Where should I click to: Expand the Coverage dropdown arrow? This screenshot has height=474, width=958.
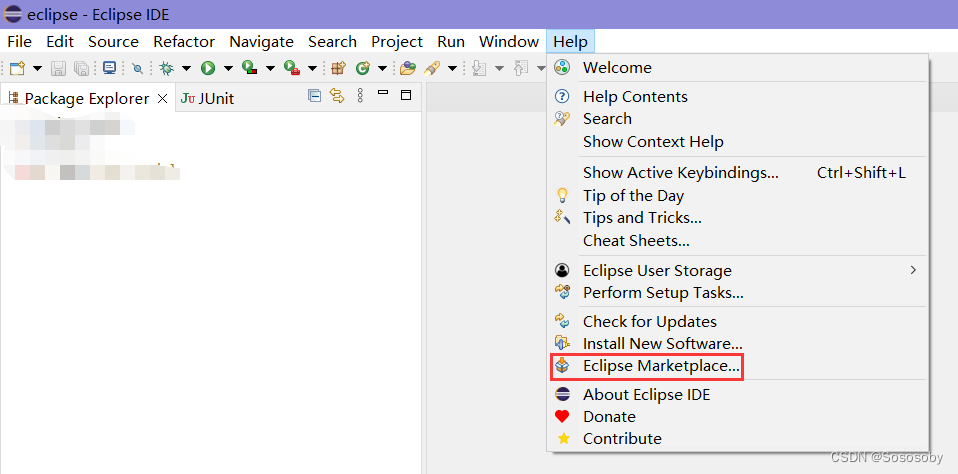[x=270, y=68]
